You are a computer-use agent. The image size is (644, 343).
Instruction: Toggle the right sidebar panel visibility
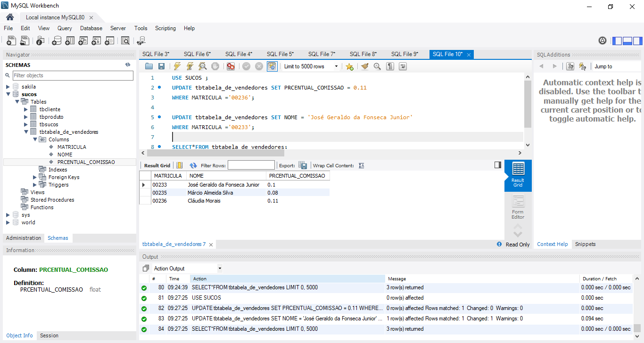click(637, 41)
